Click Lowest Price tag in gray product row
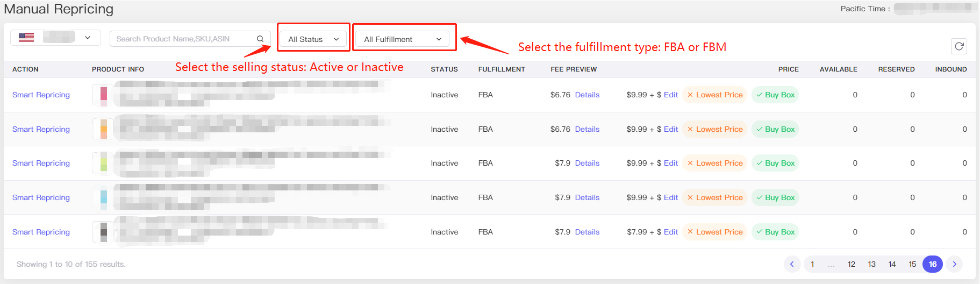 [x=715, y=232]
